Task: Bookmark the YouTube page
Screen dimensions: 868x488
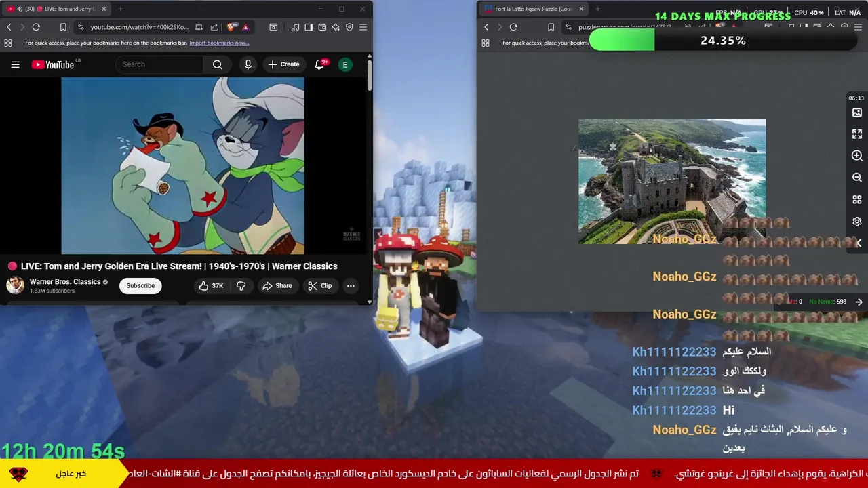Action: click(x=63, y=27)
